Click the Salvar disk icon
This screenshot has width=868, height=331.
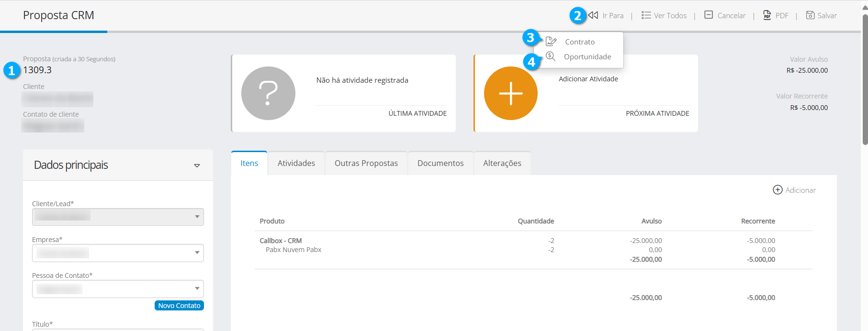[x=810, y=15]
